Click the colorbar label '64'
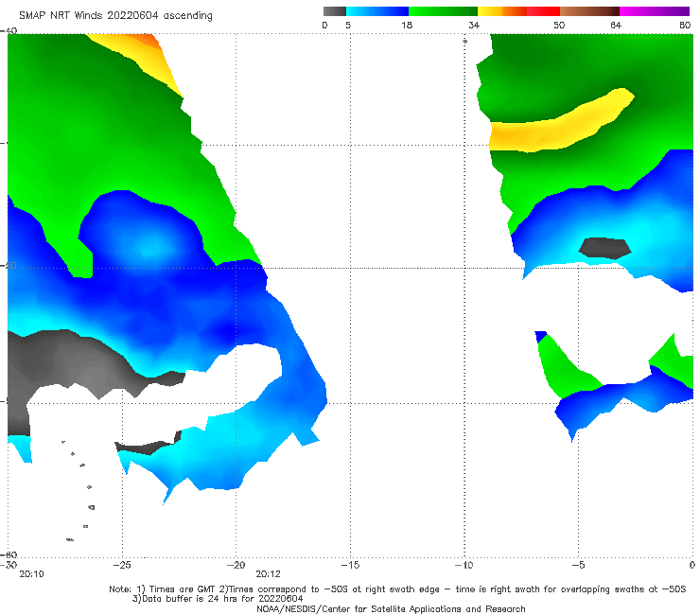The width and height of the screenshot is (700, 615). [616, 25]
